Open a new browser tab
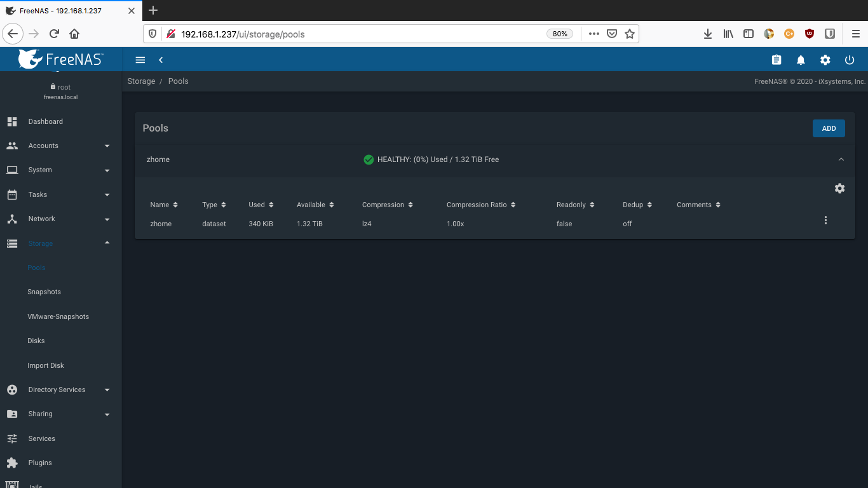868x488 pixels. click(153, 10)
